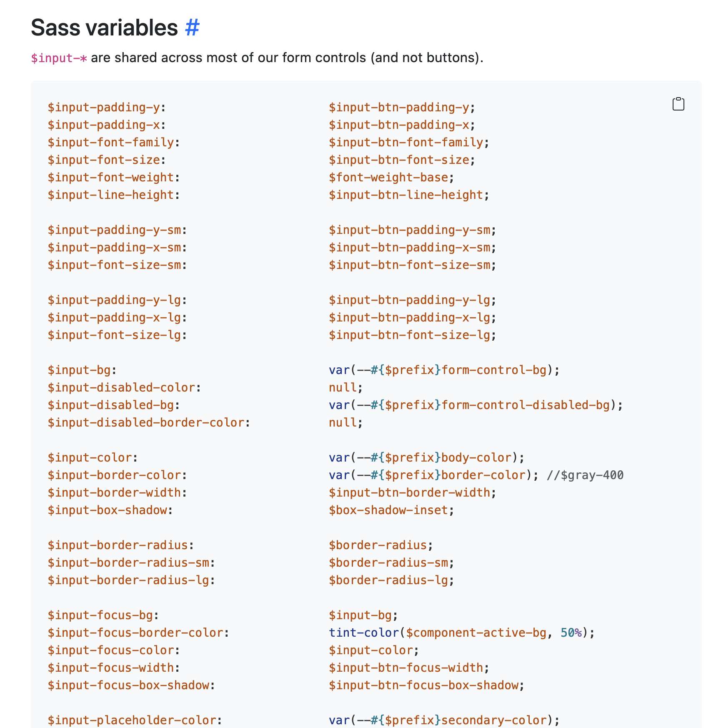Screen dimensions: 716x728
Task: Select the $input-focus-box-shadow: variable
Action: pos(131,685)
